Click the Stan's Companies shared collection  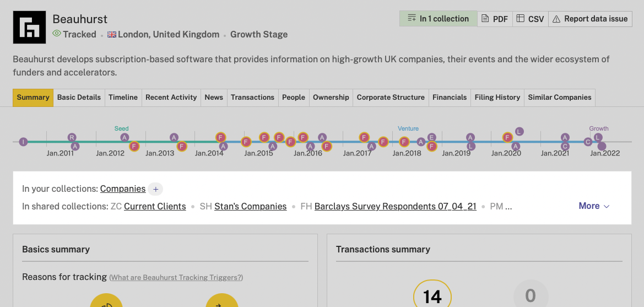click(x=251, y=206)
